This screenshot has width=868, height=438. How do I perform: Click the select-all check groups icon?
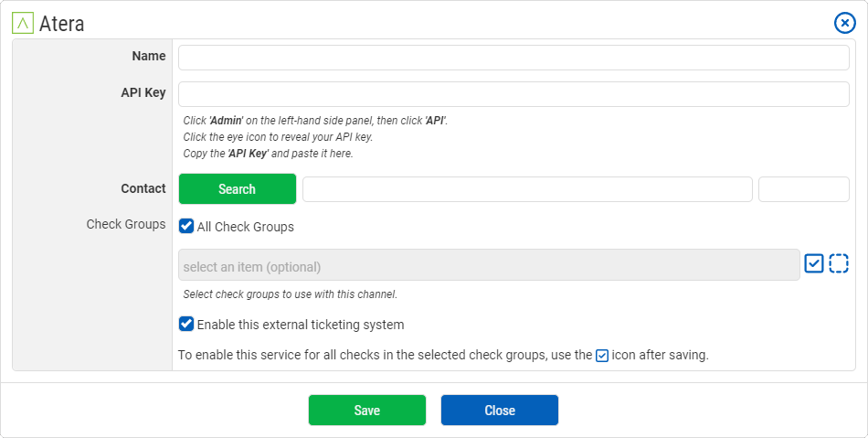click(814, 263)
